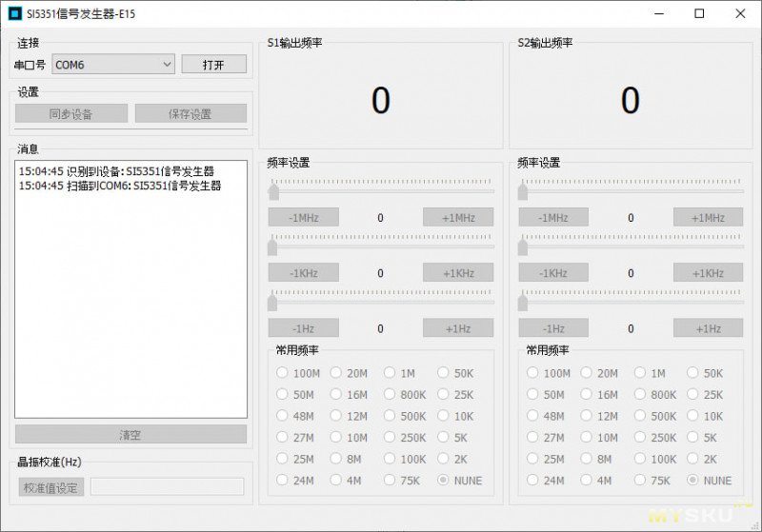Image resolution: width=762 pixels, height=532 pixels.
Task: Maximize the signal generator window
Action: point(699,13)
